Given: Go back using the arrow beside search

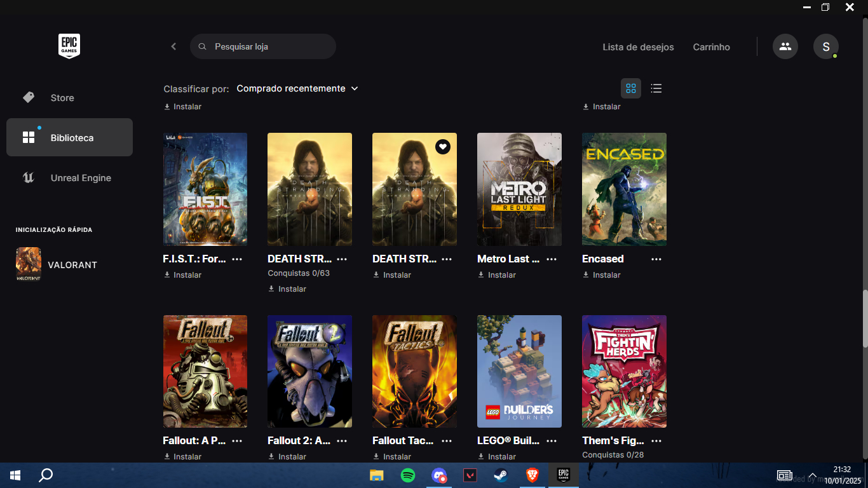Looking at the screenshot, I should pos(173,46).
